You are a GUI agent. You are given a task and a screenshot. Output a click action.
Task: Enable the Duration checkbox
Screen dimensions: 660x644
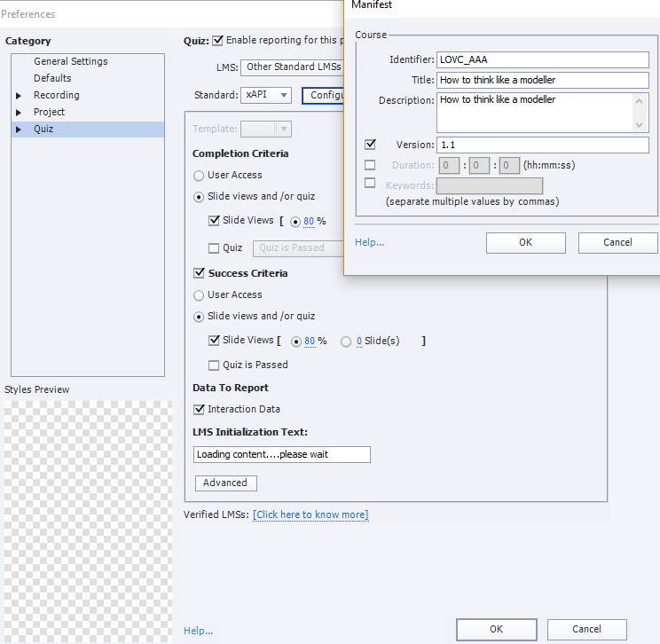point(370,165)
